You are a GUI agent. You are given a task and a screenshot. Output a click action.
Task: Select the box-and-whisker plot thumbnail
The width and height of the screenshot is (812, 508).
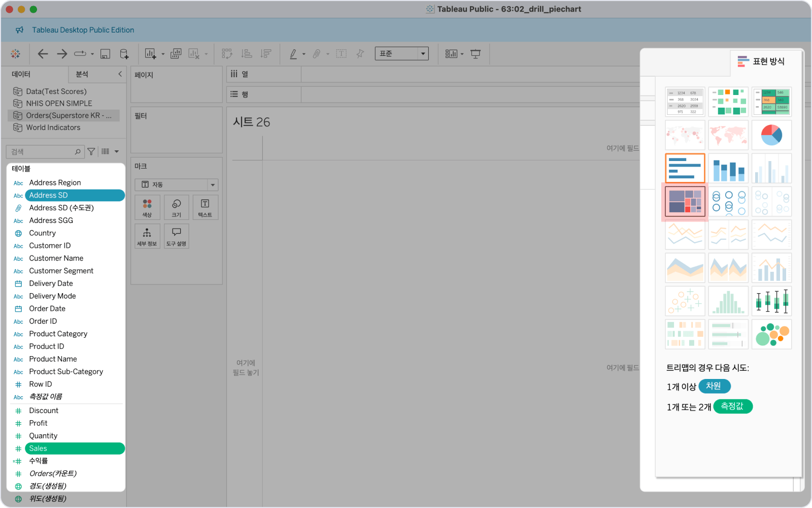tap(771, 301)
